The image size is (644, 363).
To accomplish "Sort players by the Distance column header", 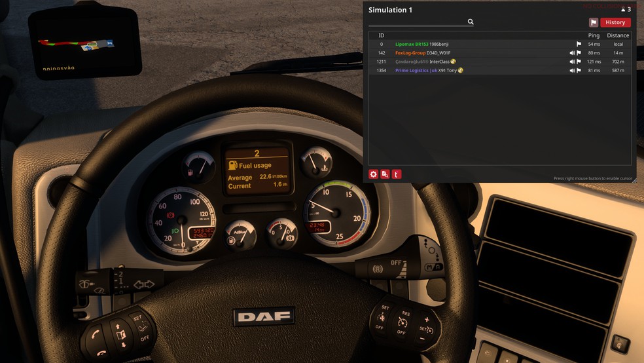I will [x=617, y=35].
